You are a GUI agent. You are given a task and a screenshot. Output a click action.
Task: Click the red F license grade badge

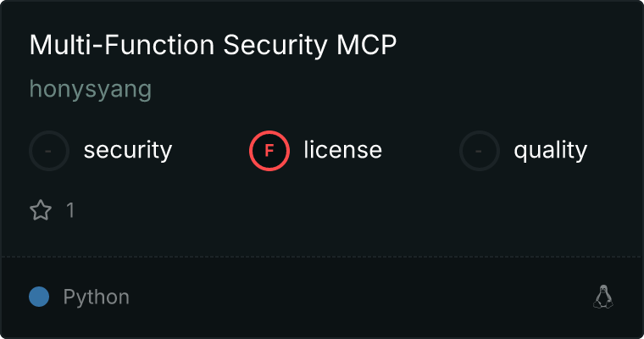point(269,151)
